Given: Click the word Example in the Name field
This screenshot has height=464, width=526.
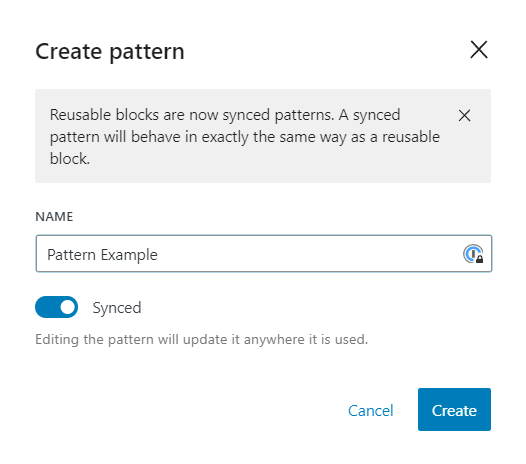Looking at the screenshot, I should pyautogui.click(x=129, y=255).
